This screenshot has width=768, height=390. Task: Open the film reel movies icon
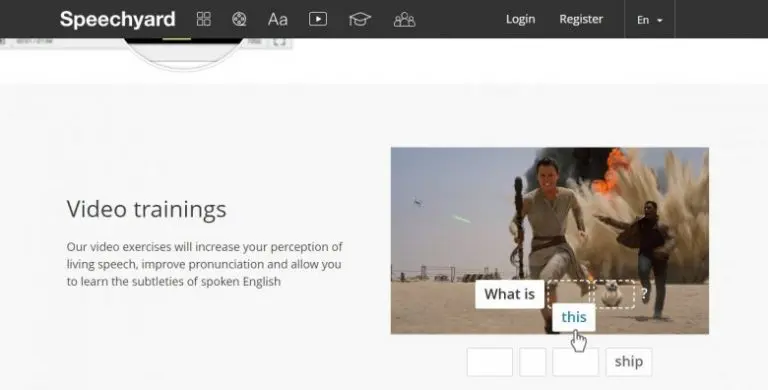(x=239, y=19)
